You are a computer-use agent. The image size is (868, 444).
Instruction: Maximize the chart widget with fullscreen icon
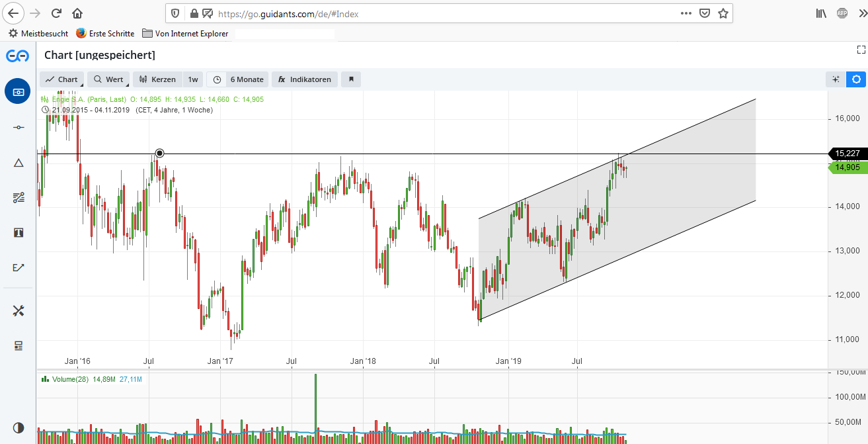[861, 50]
